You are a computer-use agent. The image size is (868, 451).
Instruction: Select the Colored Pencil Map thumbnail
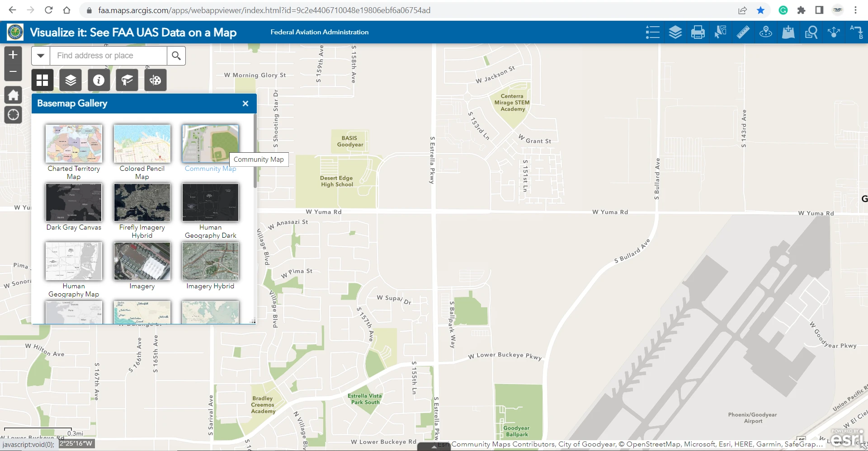142,144
